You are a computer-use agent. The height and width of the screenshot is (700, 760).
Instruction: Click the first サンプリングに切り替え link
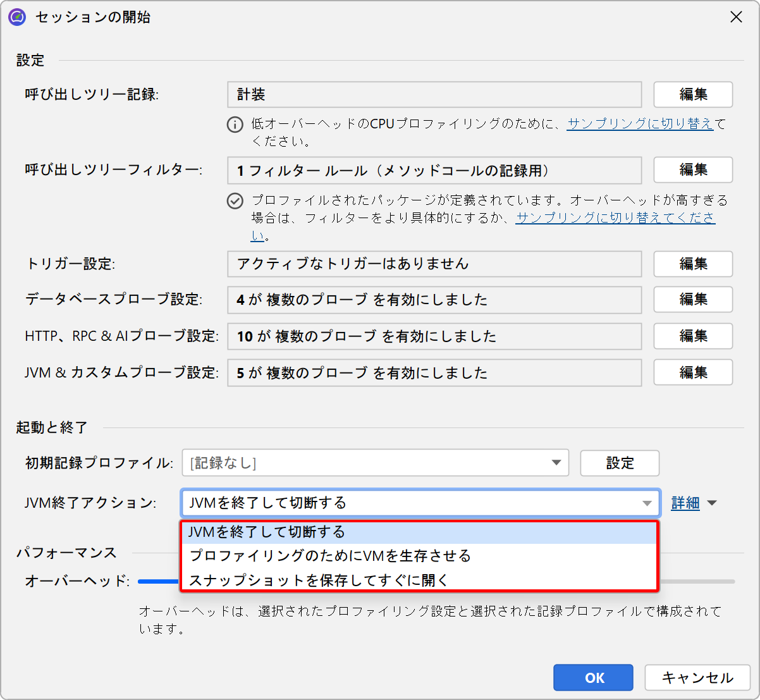click(x=640, y=124)
